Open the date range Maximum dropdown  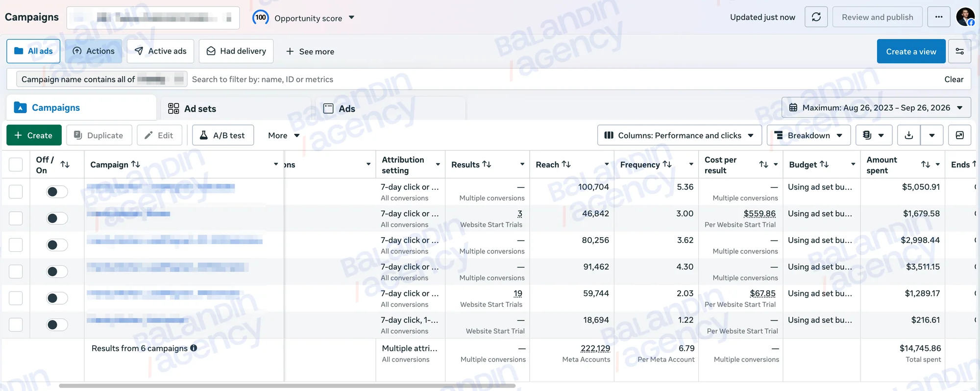click(x=876, y=108)
